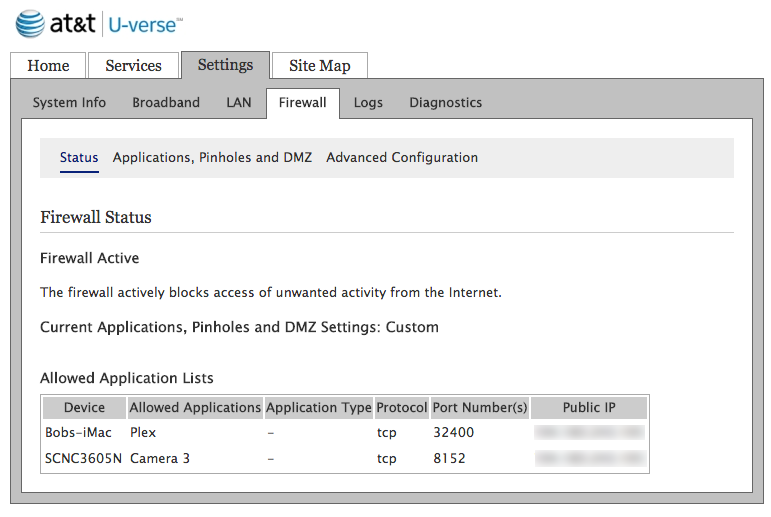Open the Broadband sub-tab

point(166,103)
